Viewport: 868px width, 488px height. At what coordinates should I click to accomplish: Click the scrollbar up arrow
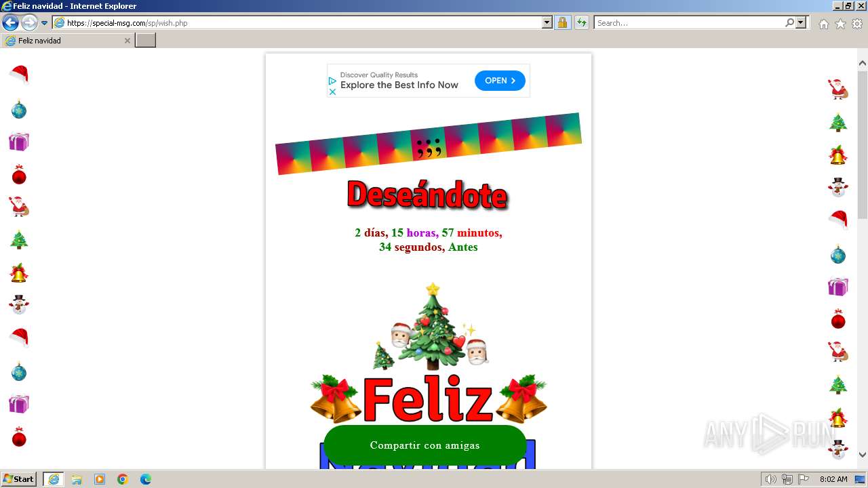click(x=863, y=64)
